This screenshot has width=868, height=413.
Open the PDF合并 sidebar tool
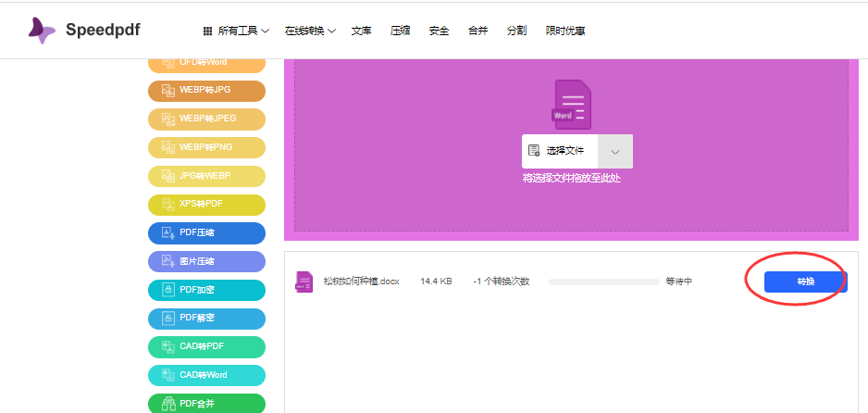pyautogui.click(x=206, y=404)
